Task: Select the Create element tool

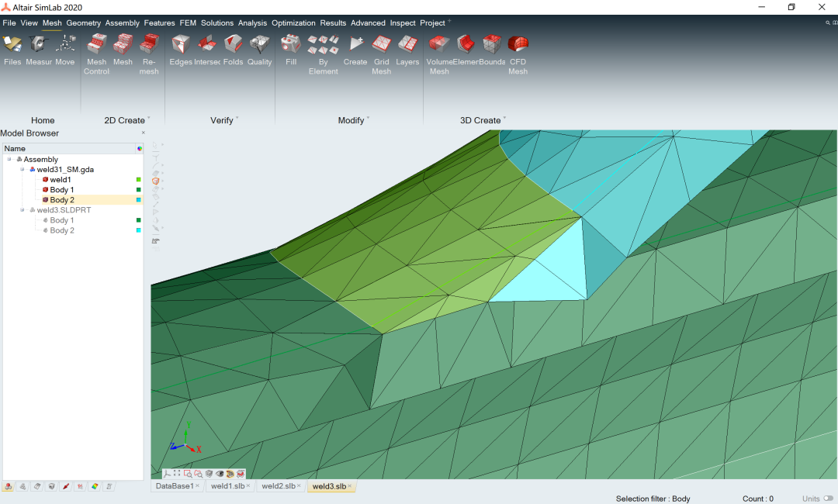Action: coord(355,50)
